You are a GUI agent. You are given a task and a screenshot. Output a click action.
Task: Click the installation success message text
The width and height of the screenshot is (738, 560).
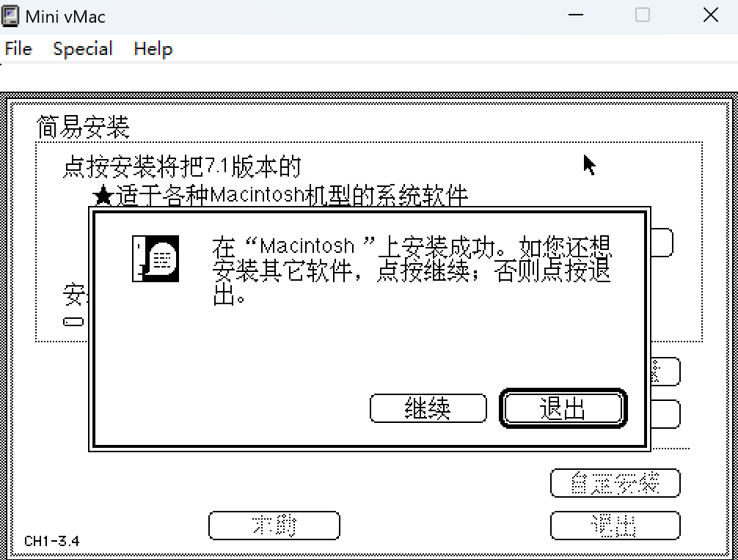tap(411, 270)
